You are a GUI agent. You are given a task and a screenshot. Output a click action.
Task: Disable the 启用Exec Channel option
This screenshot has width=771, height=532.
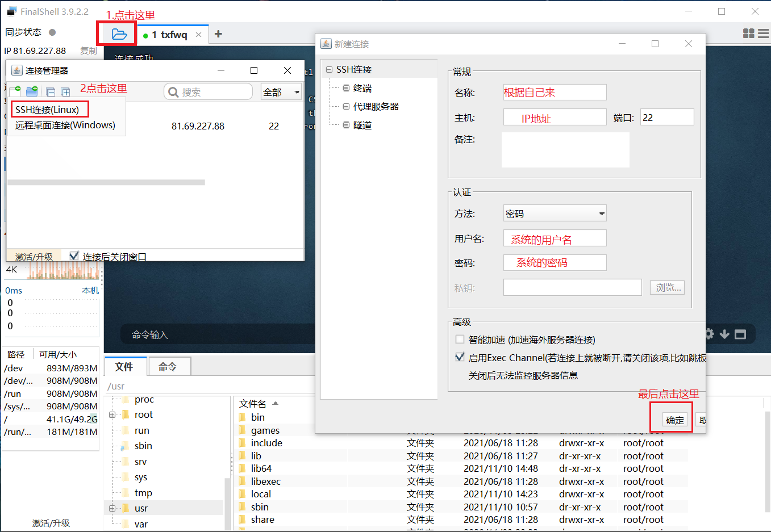459,357
